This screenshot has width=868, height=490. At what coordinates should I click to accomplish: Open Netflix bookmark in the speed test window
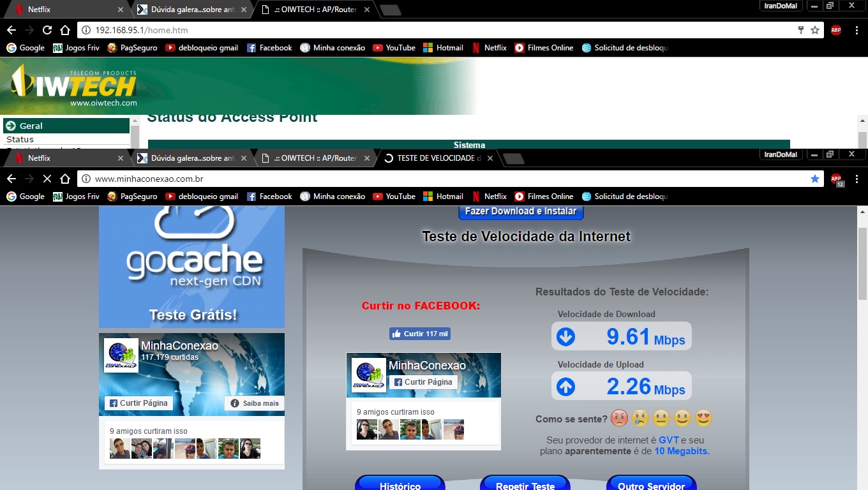click(x=489, y=197)
